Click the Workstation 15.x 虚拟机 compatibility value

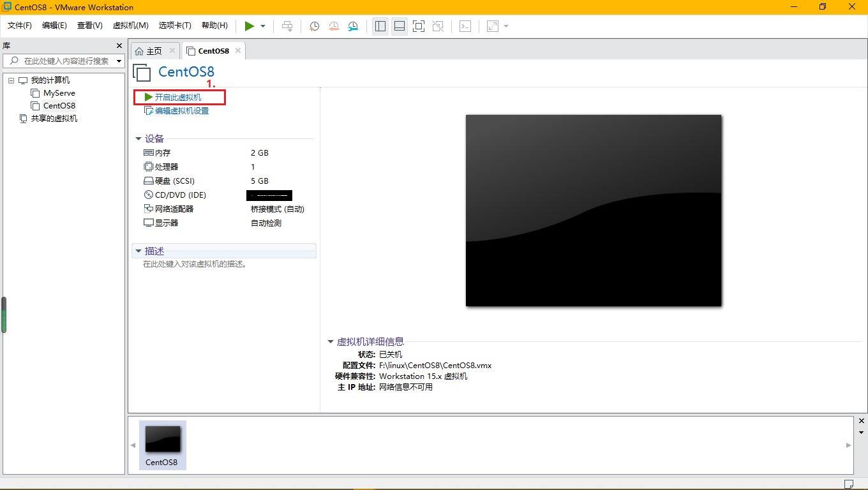(423, 376)
